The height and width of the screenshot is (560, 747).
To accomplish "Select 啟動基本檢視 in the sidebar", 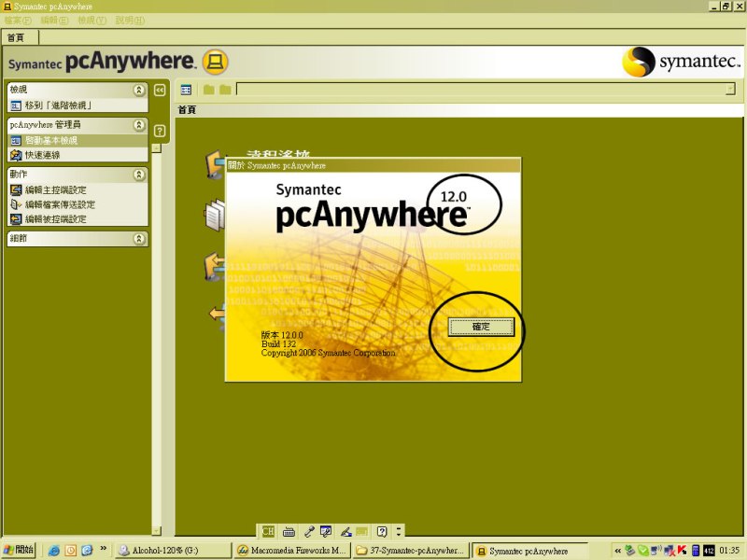I will point(78,141).
